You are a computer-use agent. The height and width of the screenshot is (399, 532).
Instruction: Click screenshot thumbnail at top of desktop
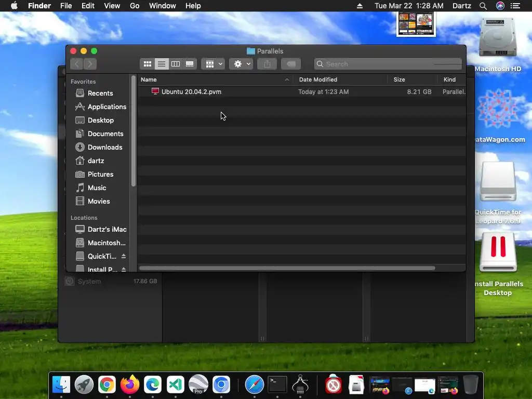(416, 24)
